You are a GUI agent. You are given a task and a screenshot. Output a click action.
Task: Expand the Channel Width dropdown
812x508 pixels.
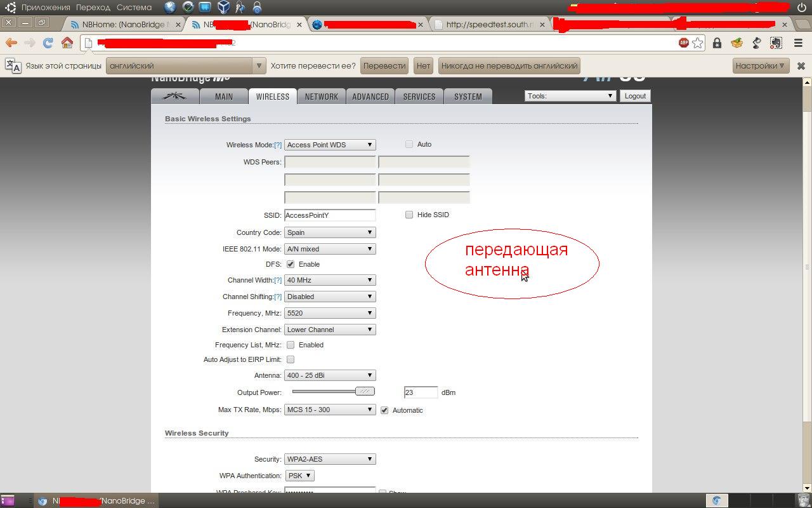pyautogui.click(x=330, y=280)
